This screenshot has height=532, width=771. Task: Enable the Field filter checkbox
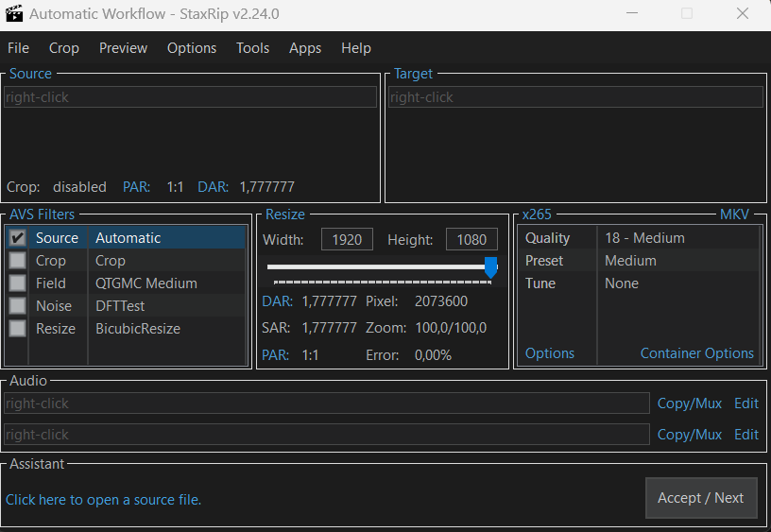coord(18,283)
